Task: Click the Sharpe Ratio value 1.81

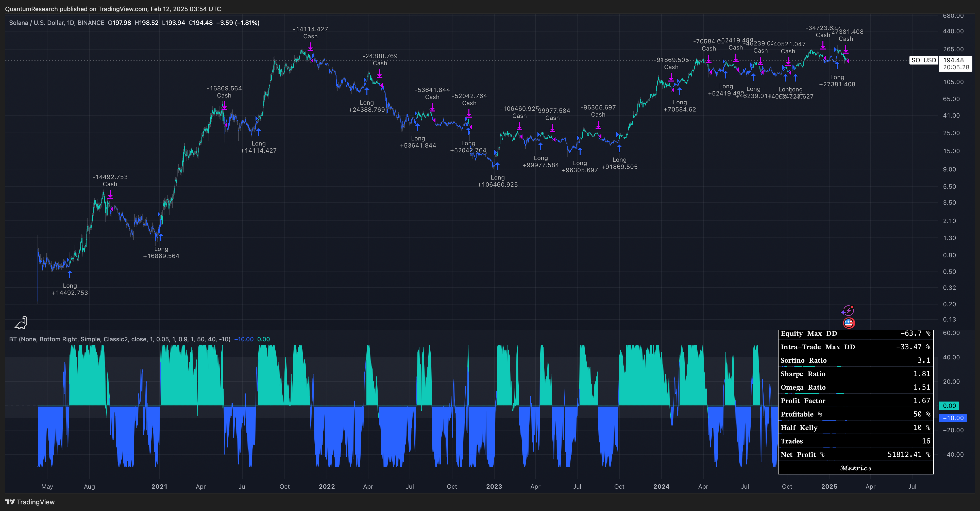Action: 922,374
